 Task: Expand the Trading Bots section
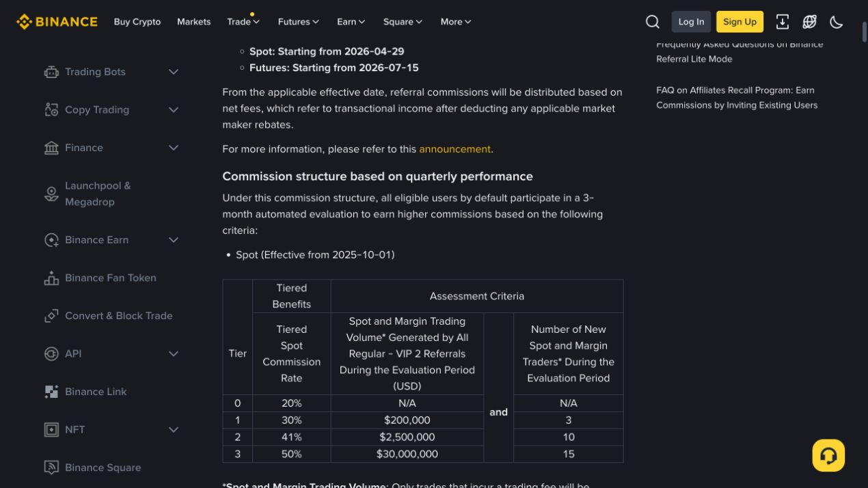174,72
